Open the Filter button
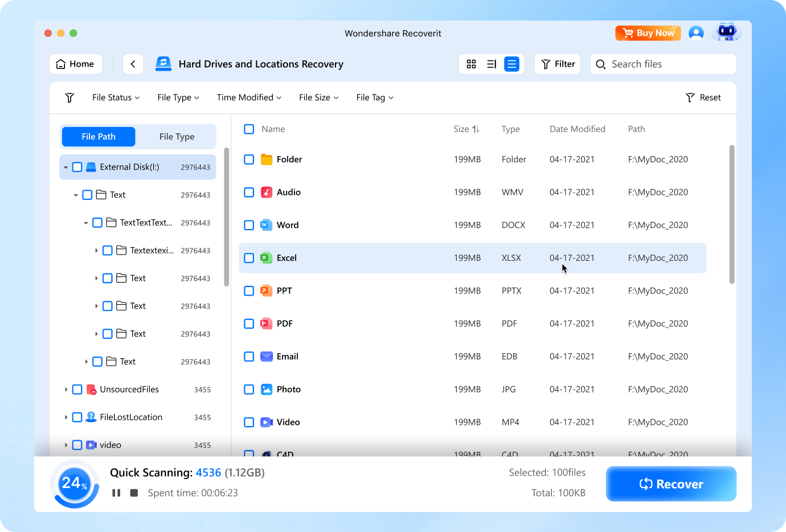The width and height of the screenshot is (786, 532). pyautogui.click(x=558, y=64)
